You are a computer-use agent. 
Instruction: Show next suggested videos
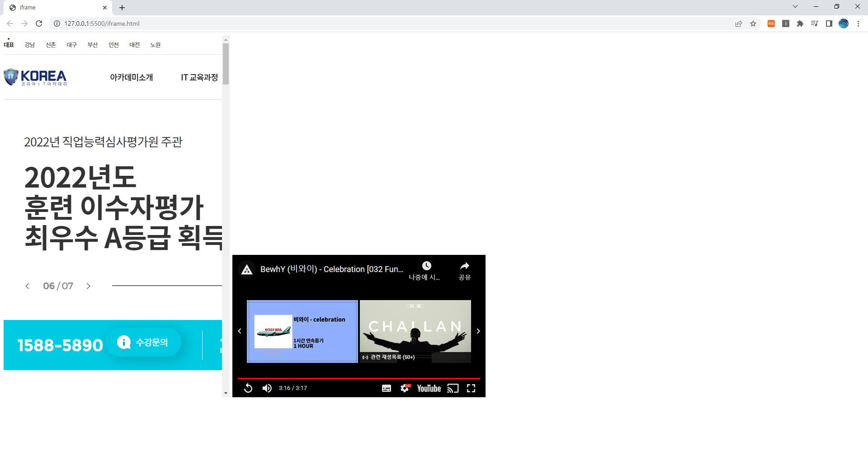(x=478, y=331)
